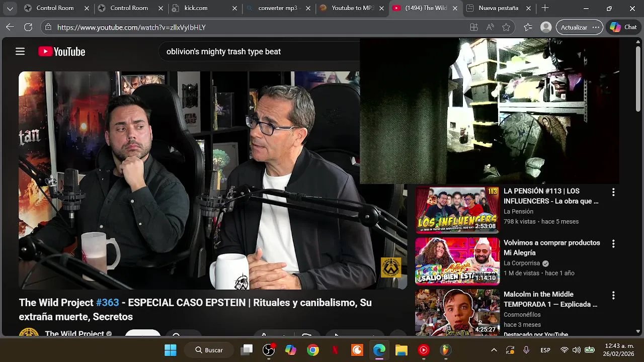644x362 pixels.
Task: Open Crunchyroll from the taskbar
Action: click(x=357, y=350)
